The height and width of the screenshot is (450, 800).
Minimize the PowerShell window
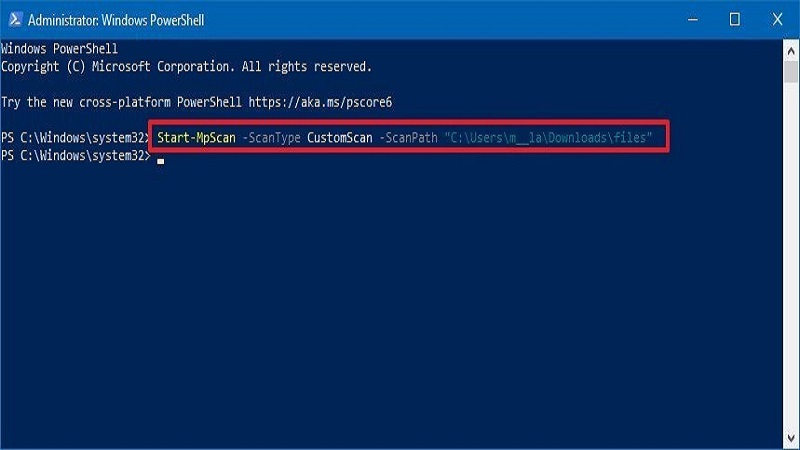pos(690,19)
